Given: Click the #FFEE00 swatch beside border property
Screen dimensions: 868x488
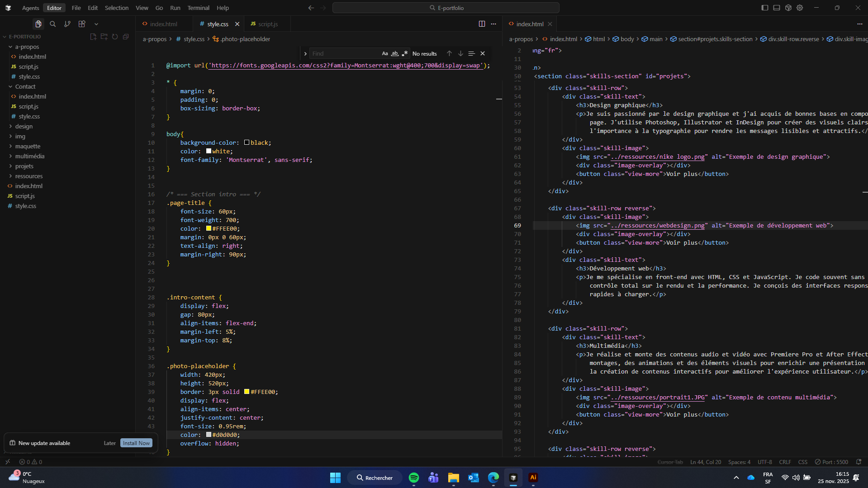Looking at the screenshot, I should click(247, 392).
